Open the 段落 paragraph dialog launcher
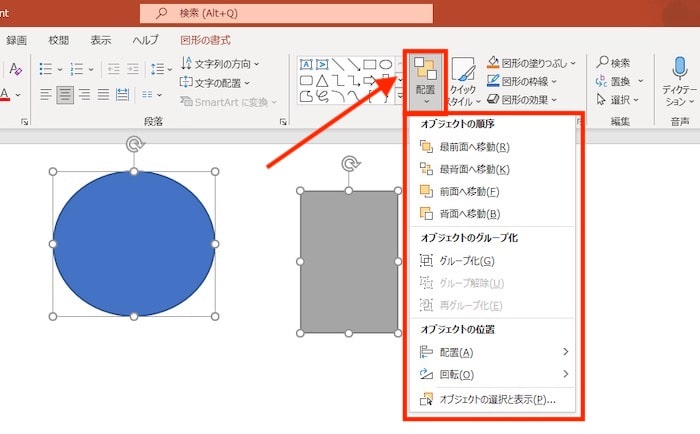The width and height of the screenshot is (700, 434). click(x=284, y=121)
